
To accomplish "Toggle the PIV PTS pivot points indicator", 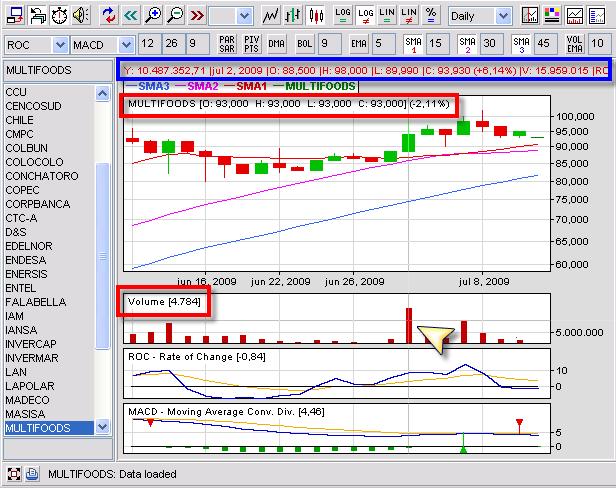I will tap(251, 44).
